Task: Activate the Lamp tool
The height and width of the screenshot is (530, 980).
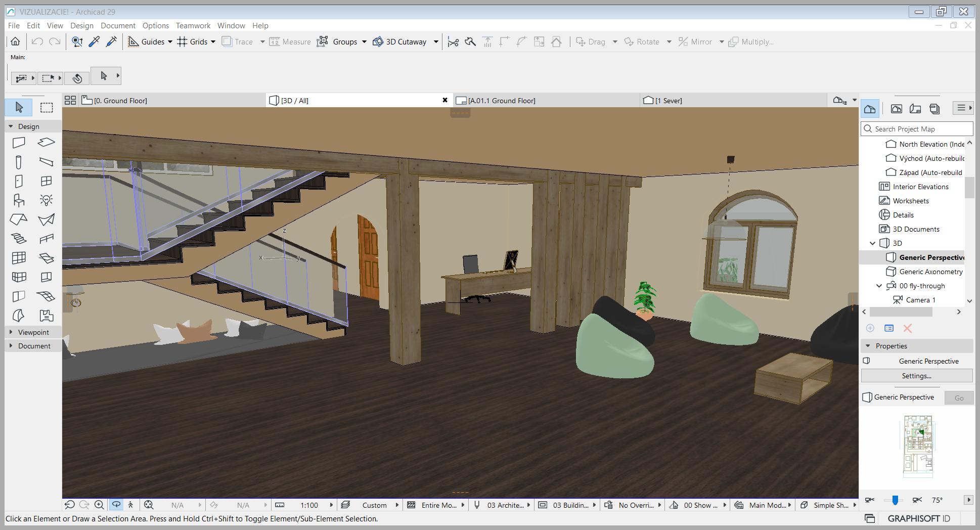Action: click(46, 200)
